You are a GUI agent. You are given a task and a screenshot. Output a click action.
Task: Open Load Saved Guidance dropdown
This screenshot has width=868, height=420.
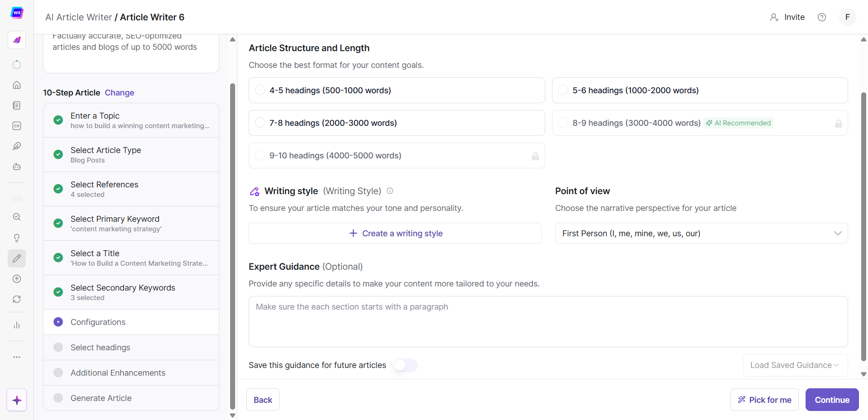click(x=795, y=365)
